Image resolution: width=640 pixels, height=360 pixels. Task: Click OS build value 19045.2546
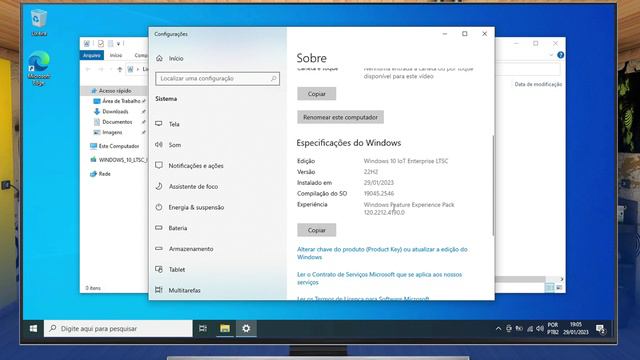[x=379, y=193]
